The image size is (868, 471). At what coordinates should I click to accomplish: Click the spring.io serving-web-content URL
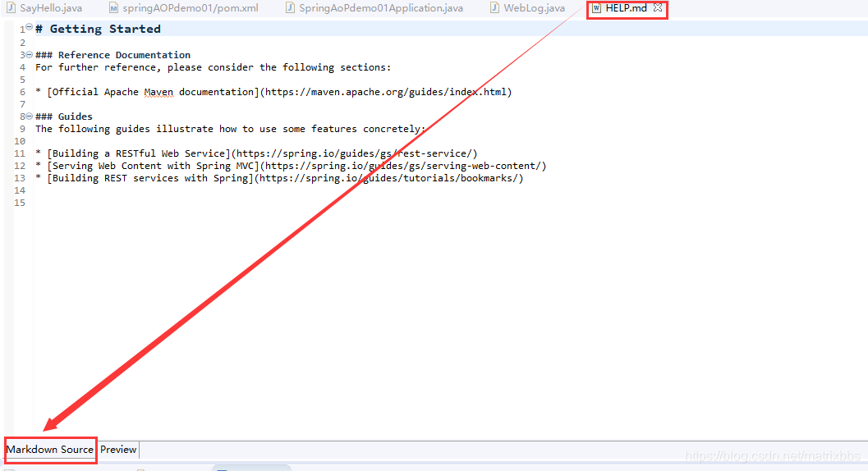(x=403, y=166)
